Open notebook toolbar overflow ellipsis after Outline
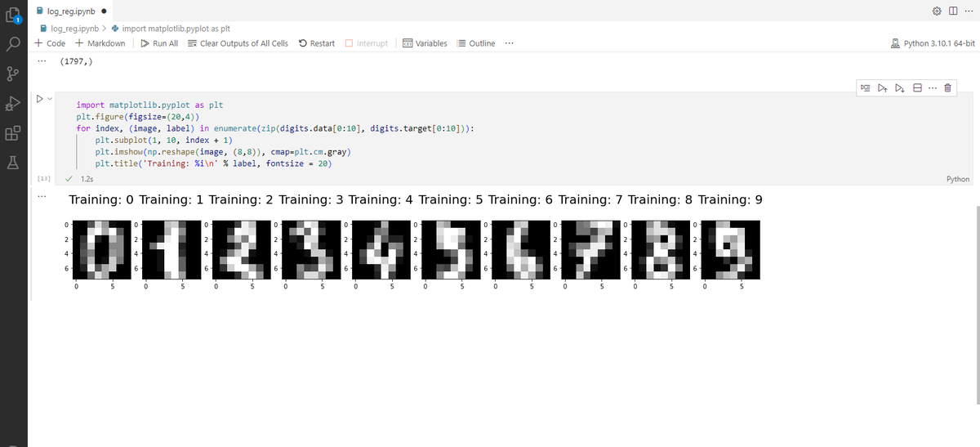Image resolution: width=980 pixels, height=447 pixels. point(510,43)
